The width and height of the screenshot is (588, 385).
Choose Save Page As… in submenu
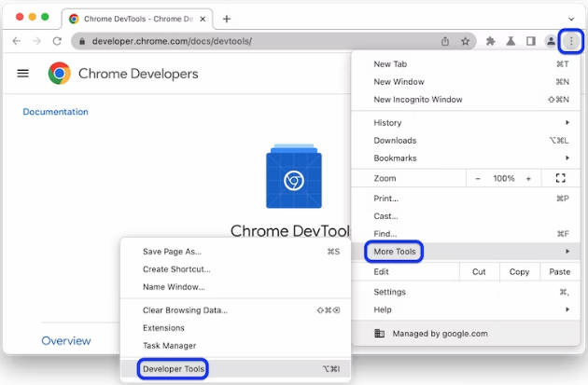coord(235,252)
